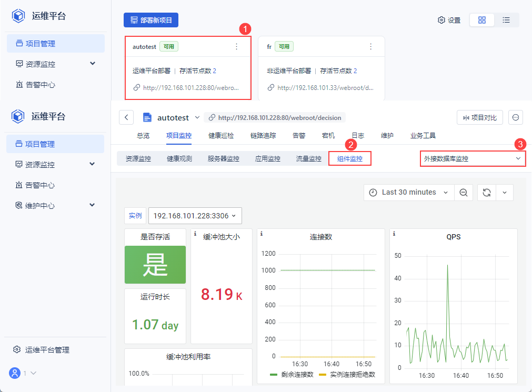This screenshot has height=392, width=532.
Task: Switch to the 总览 tab
Action: pyautogui.click(x=143, y=135)
